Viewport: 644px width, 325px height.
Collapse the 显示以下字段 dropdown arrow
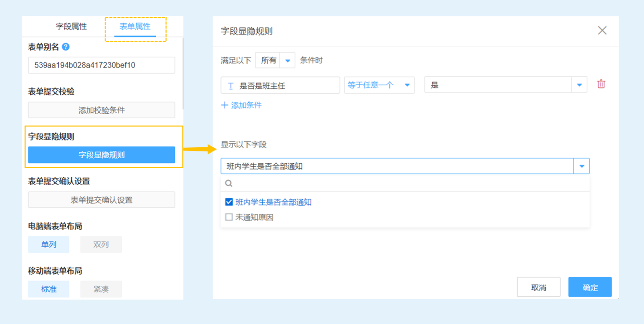[582, 166]
